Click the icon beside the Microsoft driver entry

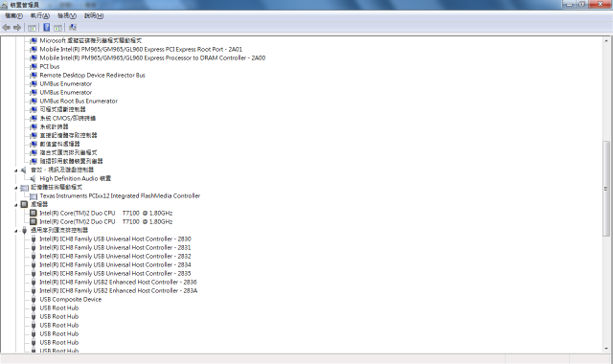pos(34,40)
